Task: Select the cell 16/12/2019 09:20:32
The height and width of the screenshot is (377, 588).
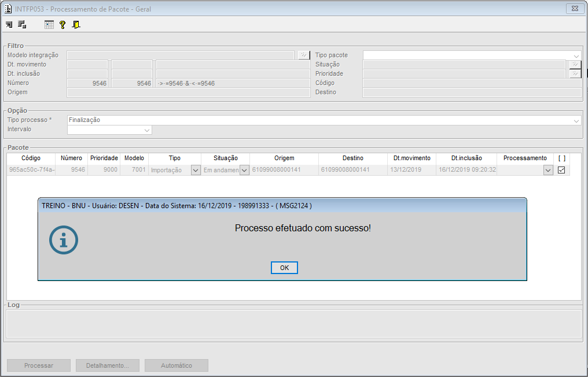Action: 466,170
